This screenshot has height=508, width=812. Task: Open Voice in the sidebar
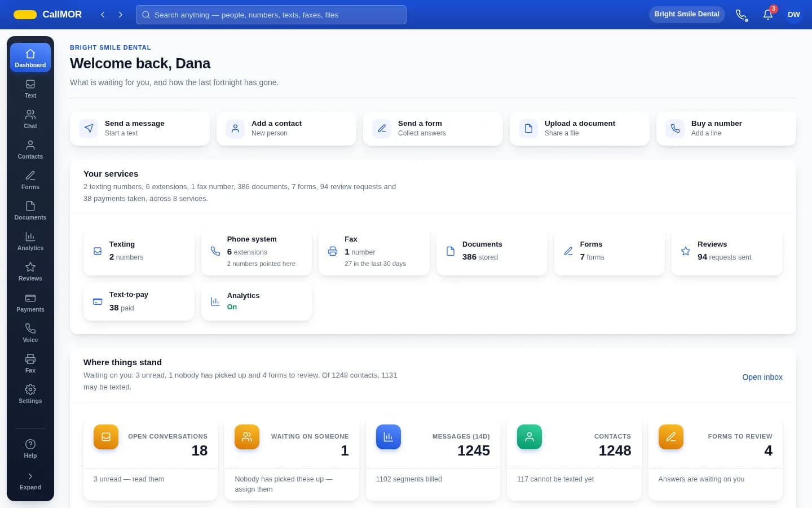(x=30, y=333)
